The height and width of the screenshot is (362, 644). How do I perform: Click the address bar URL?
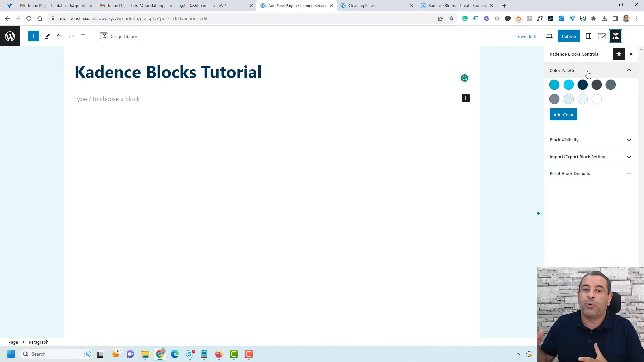click(133, 18)
